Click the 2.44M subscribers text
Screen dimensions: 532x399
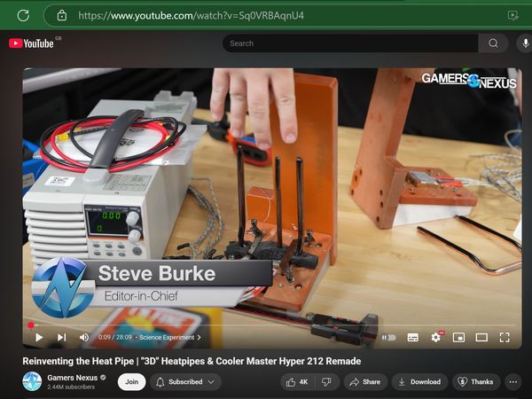click(x=71, y=387)
